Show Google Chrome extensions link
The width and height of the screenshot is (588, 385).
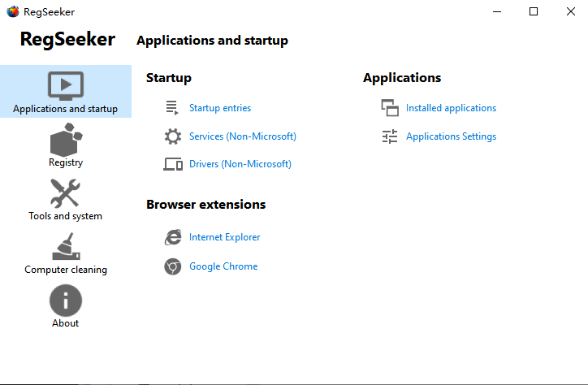(x=223, y=266)
